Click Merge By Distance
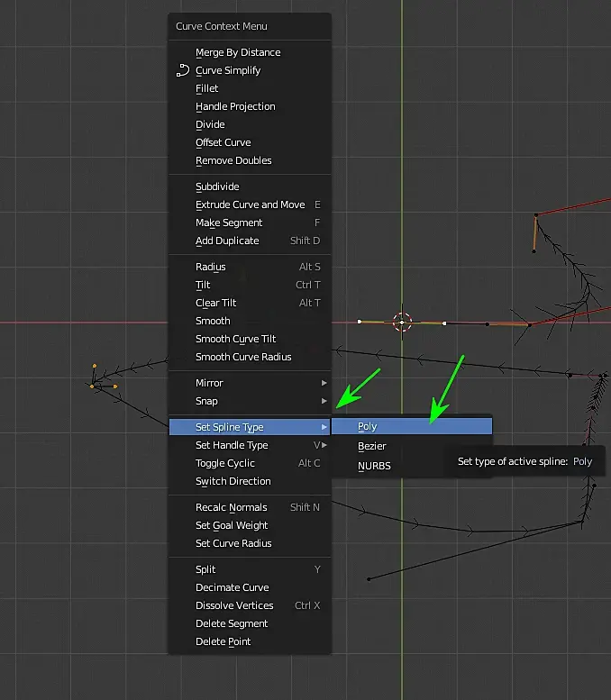The image size is (611, 700). coord(238,52)
